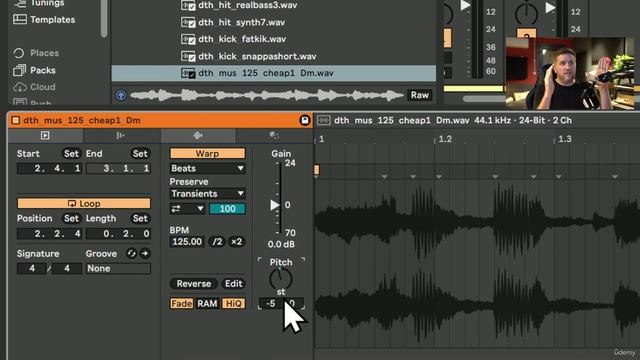640x360 pixels.
Task: Open Cloud in the browser sidebar
Action: pyautogui.click(x=42, y=87)
